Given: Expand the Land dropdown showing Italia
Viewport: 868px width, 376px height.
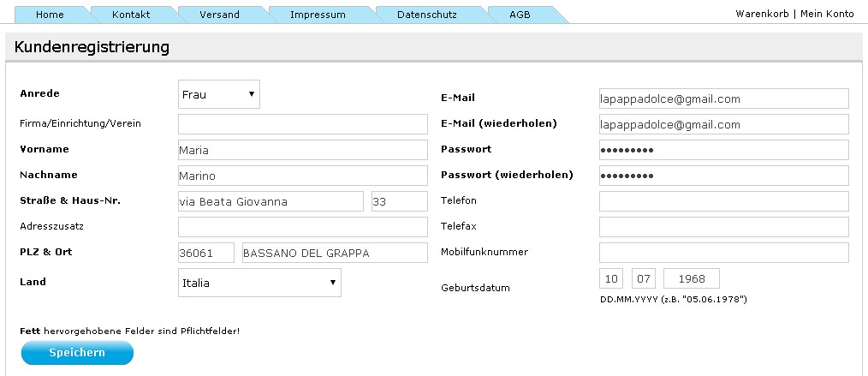Looking at the screenshot, I should [259, 283].
